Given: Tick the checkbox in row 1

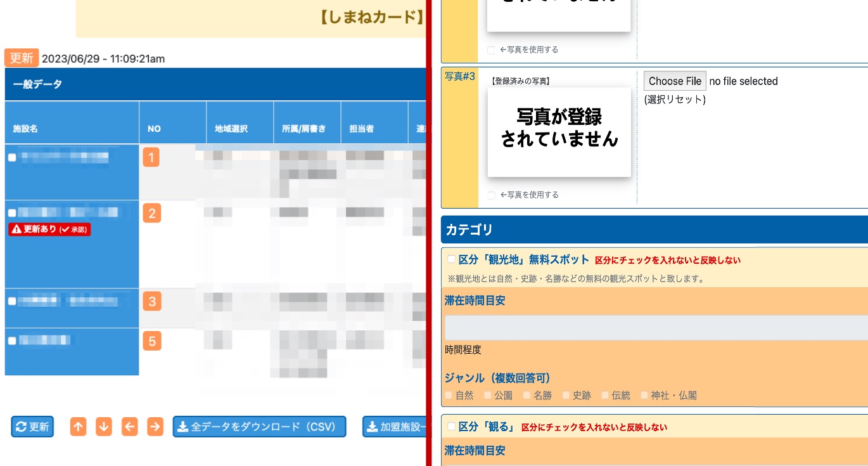Looking at the screenshot, I should click(12, 158).
